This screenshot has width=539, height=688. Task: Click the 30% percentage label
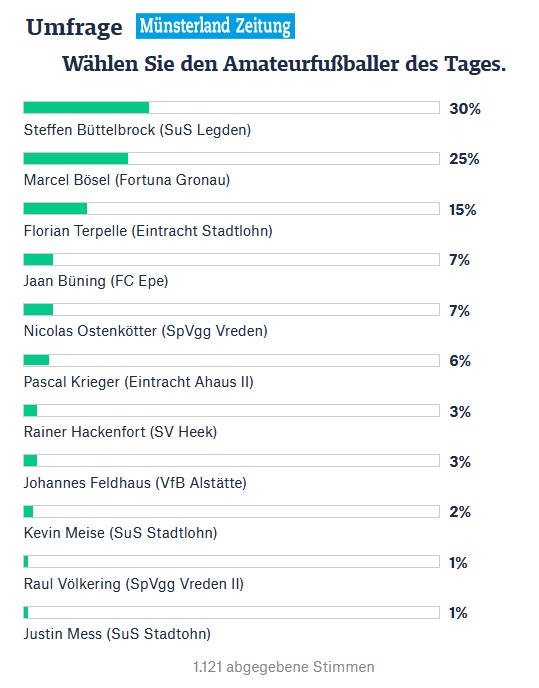point(465,108)
